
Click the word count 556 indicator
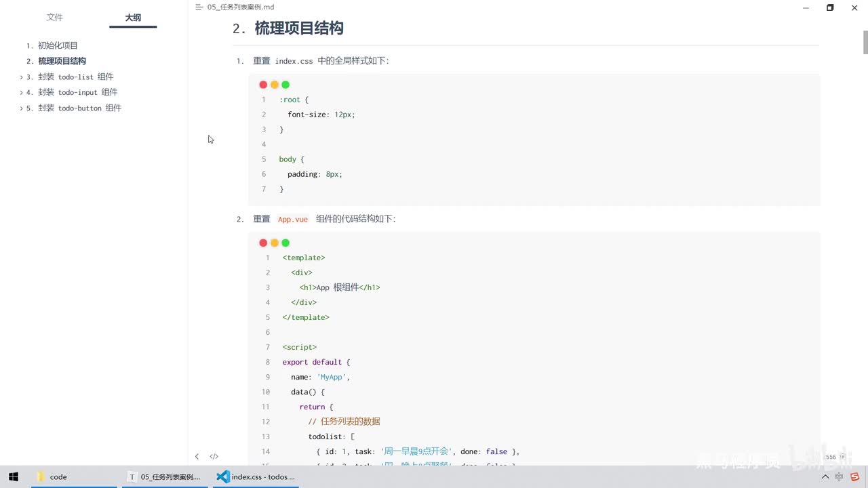(x=835, y=457)
